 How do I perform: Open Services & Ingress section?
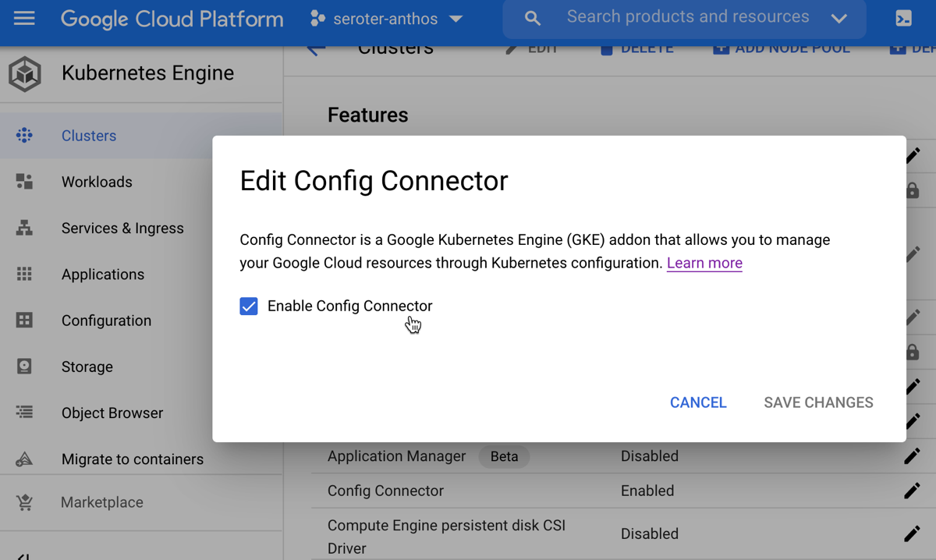pos(122,229)
